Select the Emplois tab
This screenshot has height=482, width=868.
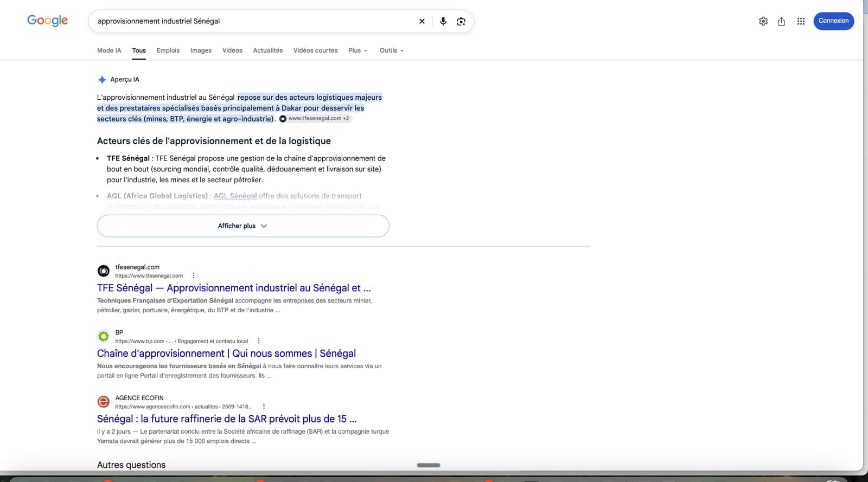pyautogui.click(x=168, y=50)
